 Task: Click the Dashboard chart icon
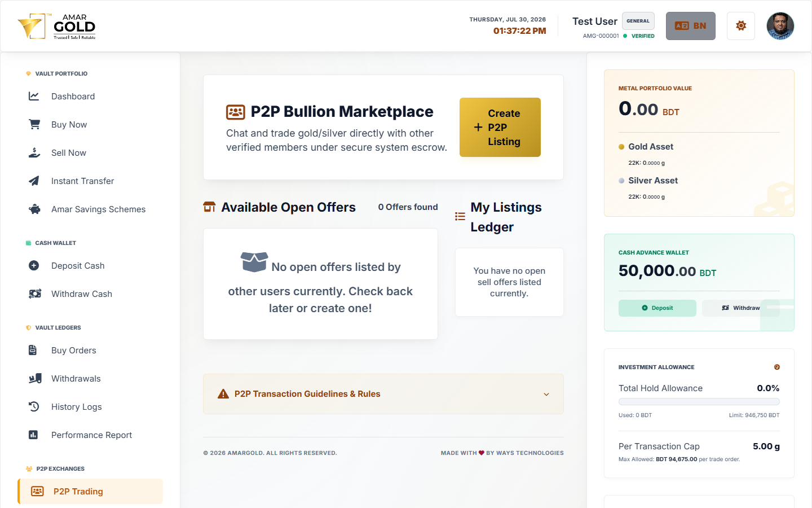[x=34, y=96]
